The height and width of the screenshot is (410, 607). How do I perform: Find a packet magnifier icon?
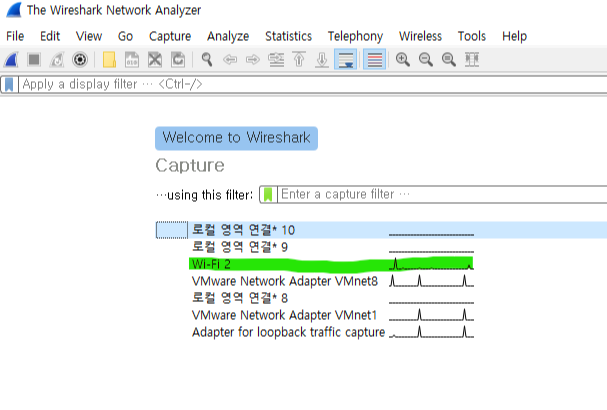(207, 60)
